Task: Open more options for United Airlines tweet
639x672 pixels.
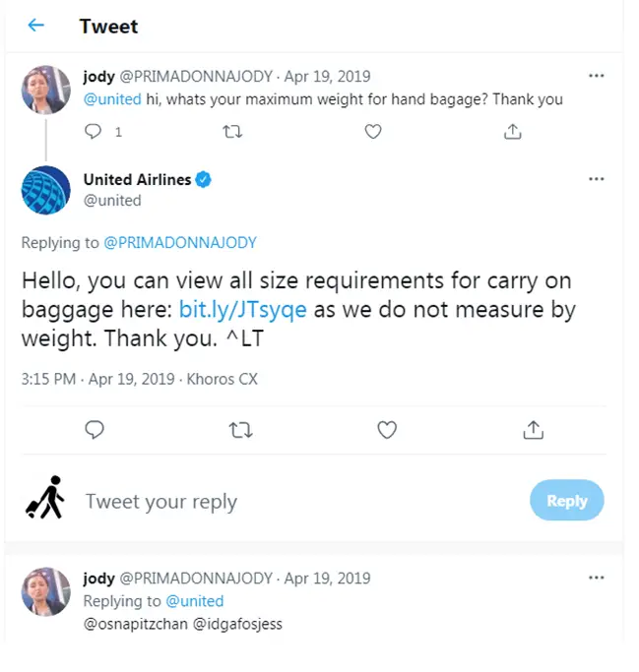Action: pyautogui.click(x=596, y=179)
